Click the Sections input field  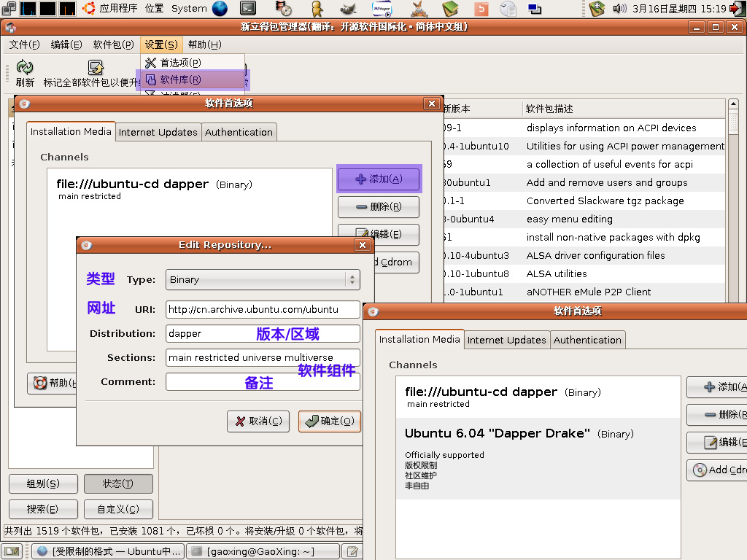[x=263, y=357]
